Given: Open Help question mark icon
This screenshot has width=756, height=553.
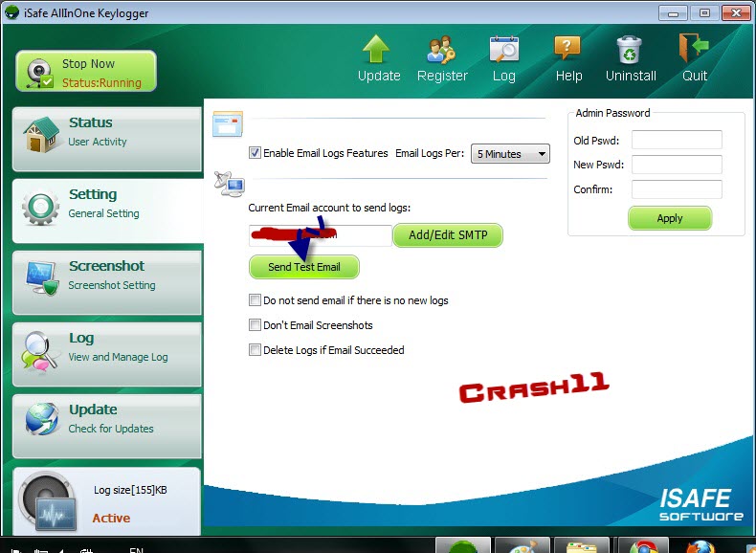Looking at the screenshot, I should 567,48.
